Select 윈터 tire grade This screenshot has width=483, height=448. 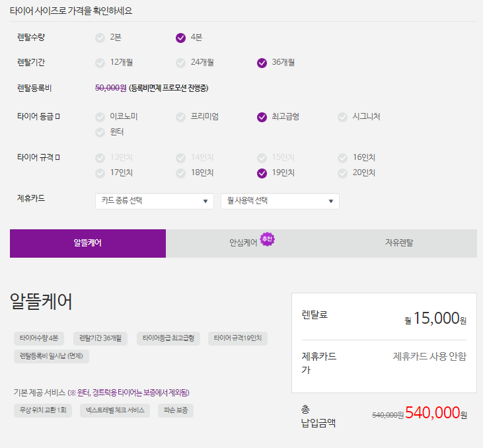click(x=110, y=132)
